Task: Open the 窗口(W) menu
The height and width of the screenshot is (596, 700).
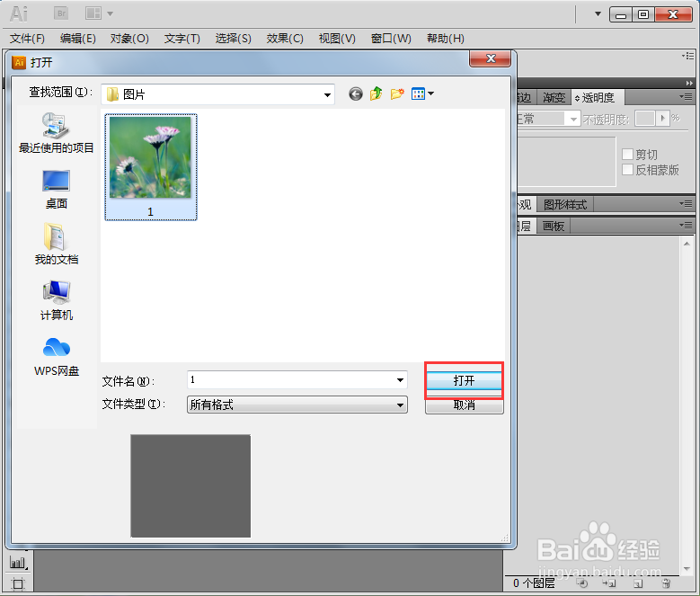Action: pos(391,39)
